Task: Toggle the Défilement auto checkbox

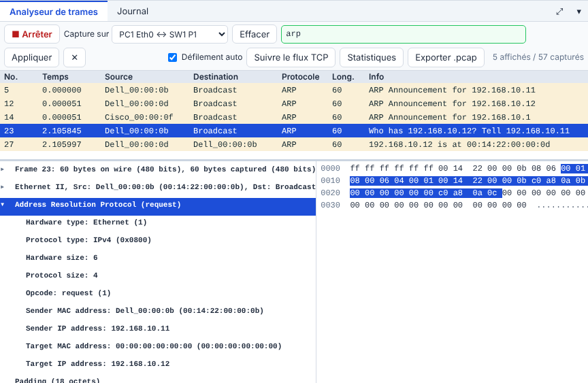Action: point(172,57)
